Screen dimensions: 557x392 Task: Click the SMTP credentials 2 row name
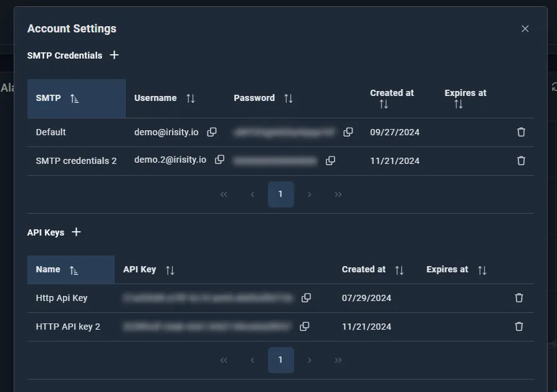(76, 161)
